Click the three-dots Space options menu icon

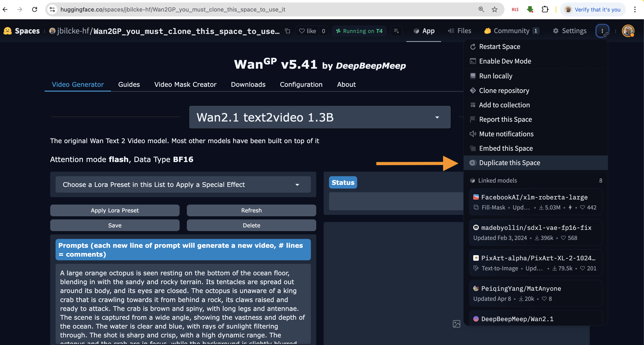pos(602,31)
